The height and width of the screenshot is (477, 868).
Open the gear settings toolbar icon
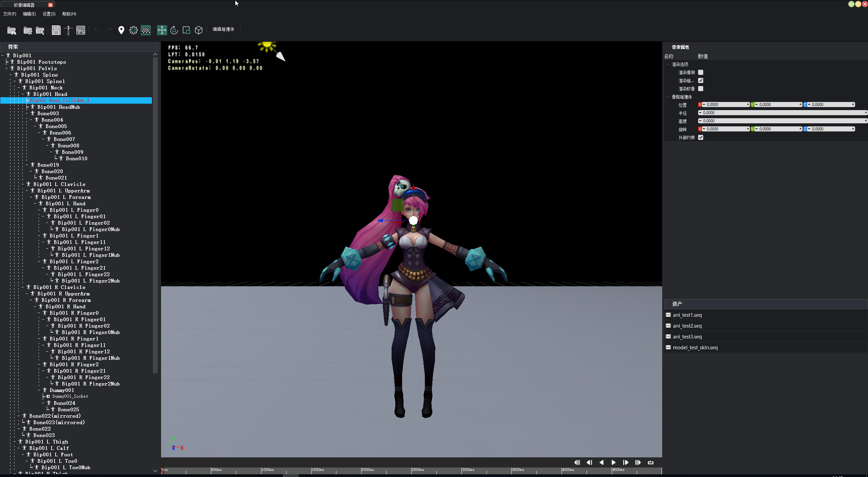(134, 30)
